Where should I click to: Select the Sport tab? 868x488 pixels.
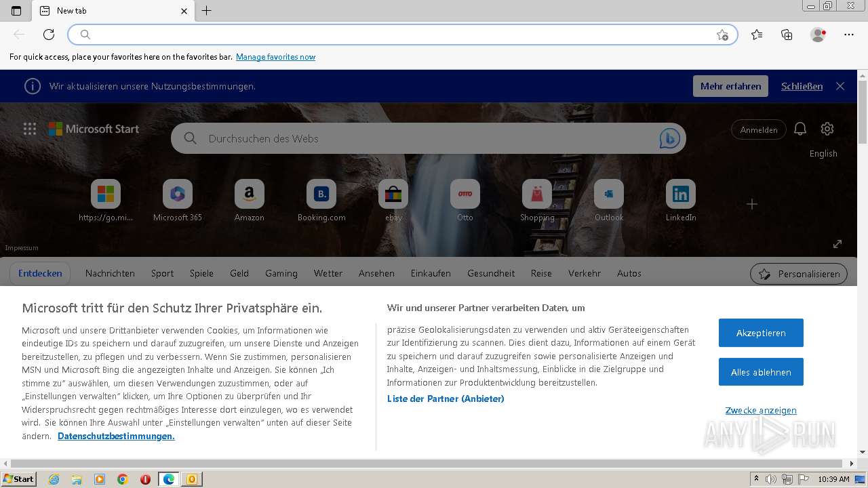pyautogui.click(x=162, y=273)
